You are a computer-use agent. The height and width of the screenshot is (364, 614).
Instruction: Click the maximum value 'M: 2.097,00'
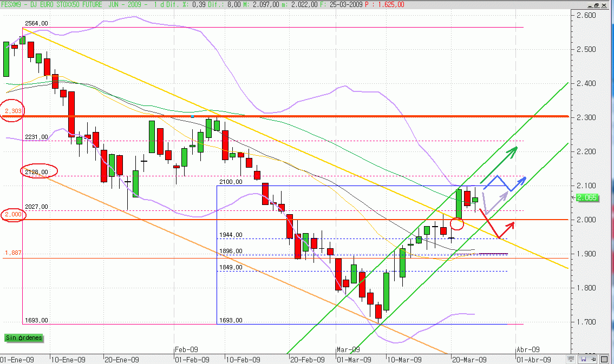[x=261, y=5]
